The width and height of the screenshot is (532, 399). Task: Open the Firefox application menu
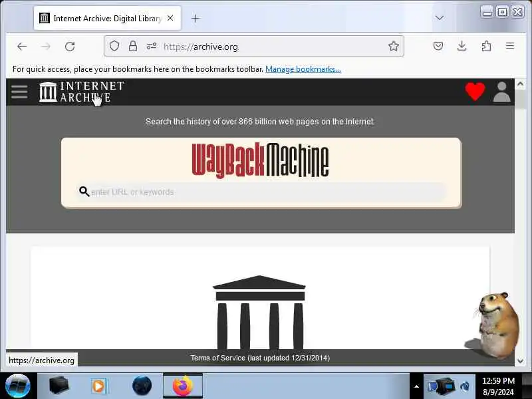point(510,46)
